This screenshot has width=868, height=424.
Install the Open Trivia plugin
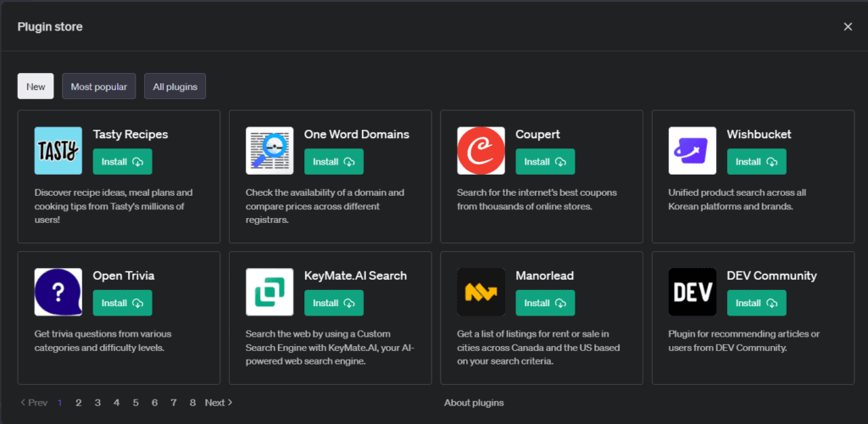click(122, 303)
